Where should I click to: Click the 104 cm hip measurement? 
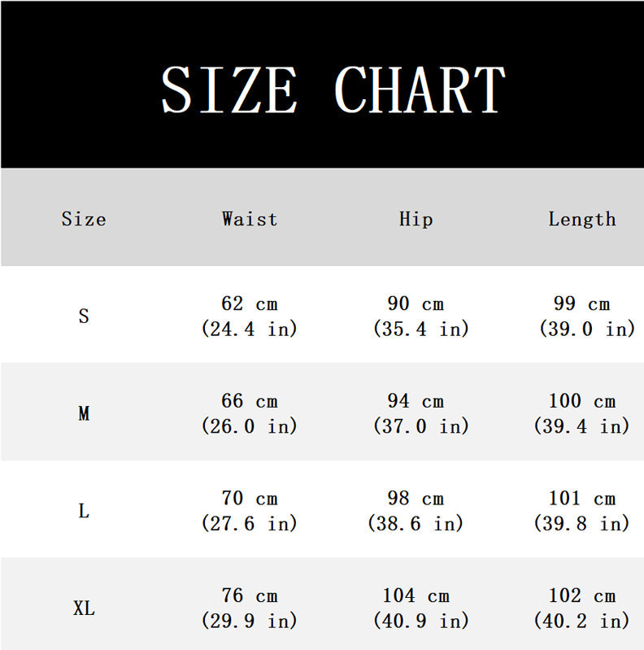416,608
